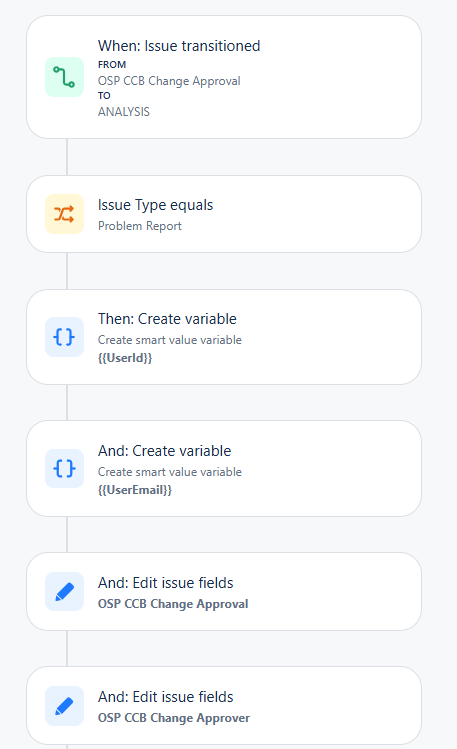This screenshot has height=749, width=457.
Task: Open the Then: Create variable action
Action: pos(167,319)
